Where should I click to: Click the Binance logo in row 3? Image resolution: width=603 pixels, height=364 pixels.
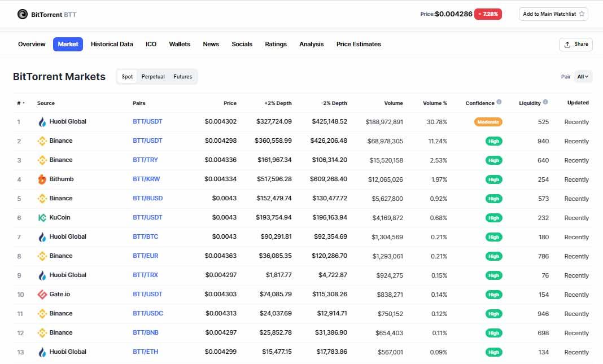pos(42,160)
